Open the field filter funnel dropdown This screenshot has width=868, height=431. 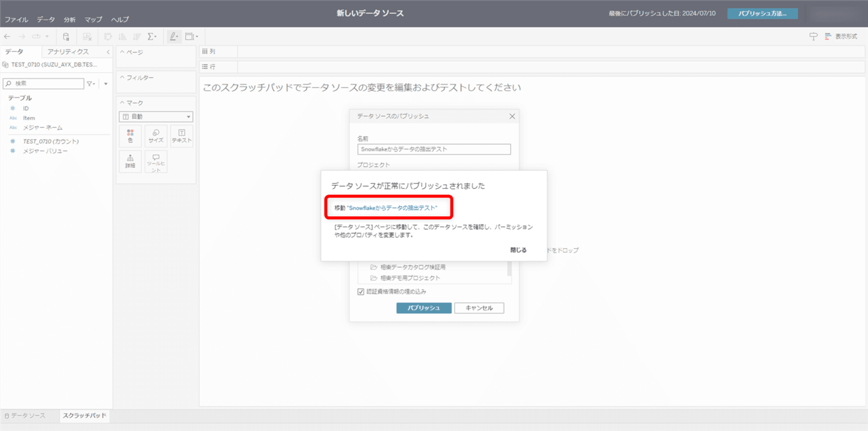91,83
